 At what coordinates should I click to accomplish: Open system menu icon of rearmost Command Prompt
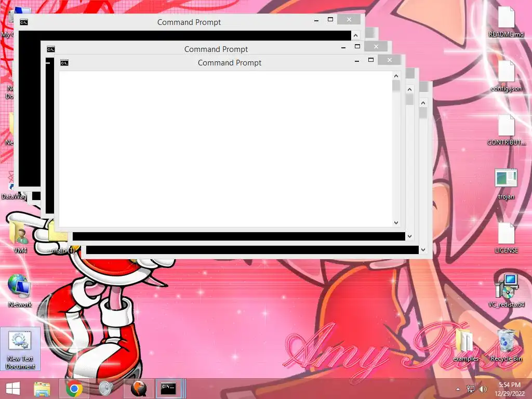tap(24, 22)
